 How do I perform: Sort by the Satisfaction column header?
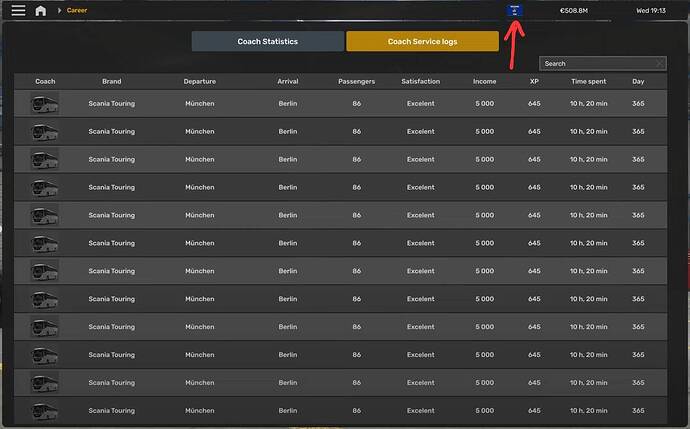421,81
